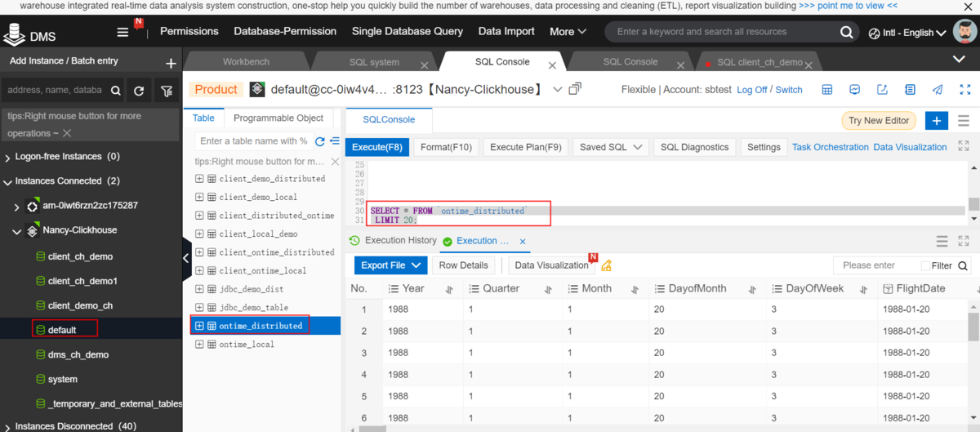Open Single Database Query menu

[408, 32]
